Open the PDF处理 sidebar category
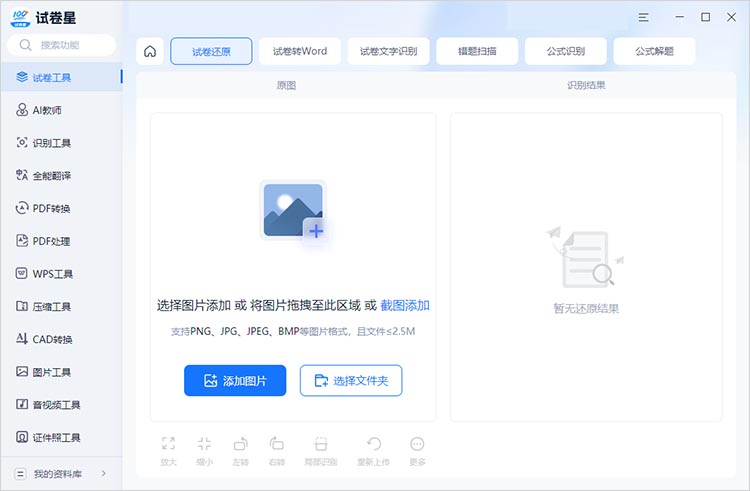Viewport: 750px width, 491px height. [61, 241]
